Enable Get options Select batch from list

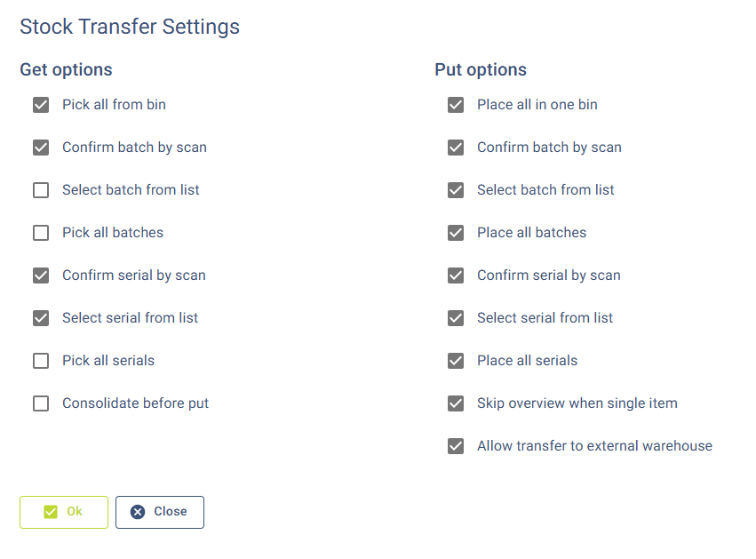point(41,190)
